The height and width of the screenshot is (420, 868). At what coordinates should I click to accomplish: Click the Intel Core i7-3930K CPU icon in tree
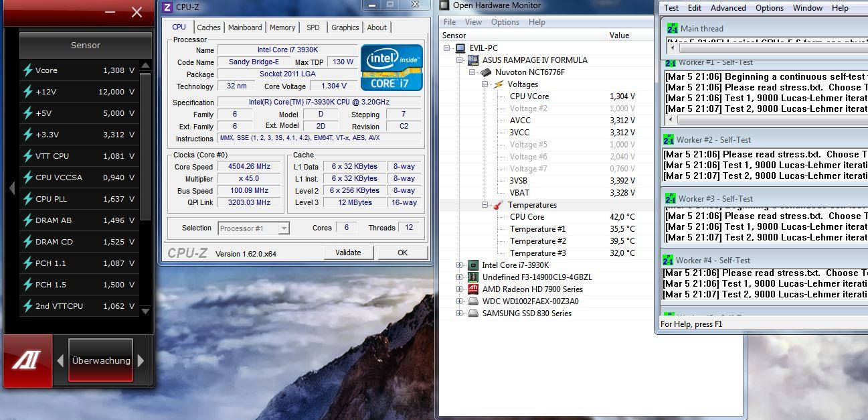coord(472,265)
